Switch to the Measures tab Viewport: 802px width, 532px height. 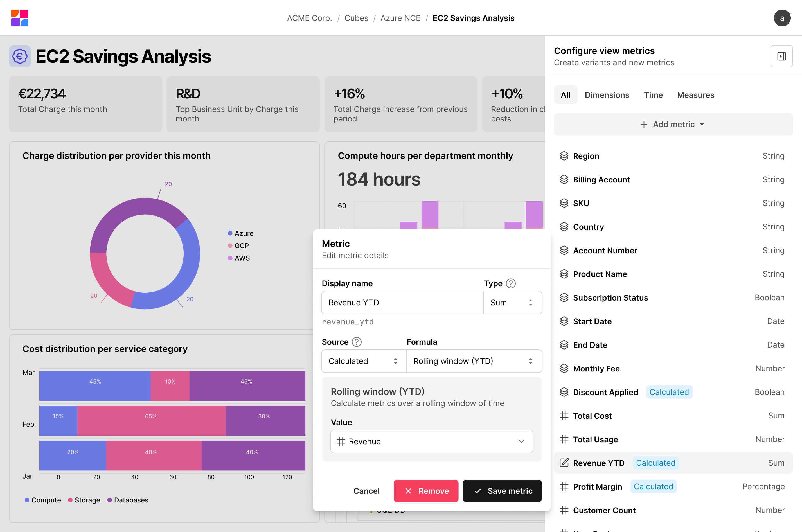(x=695, y=95)
